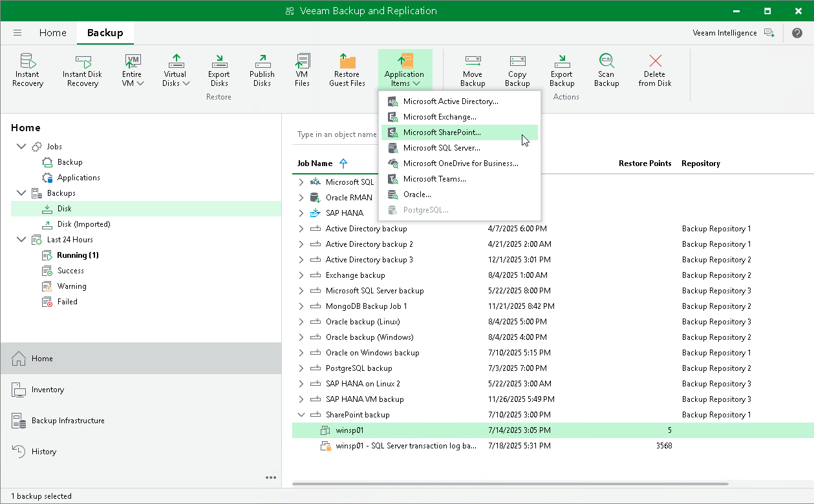The width and height of the screenshot is (814, 504).
Task: Choose Microsoft SQL Server menu item
Action: 460,148
